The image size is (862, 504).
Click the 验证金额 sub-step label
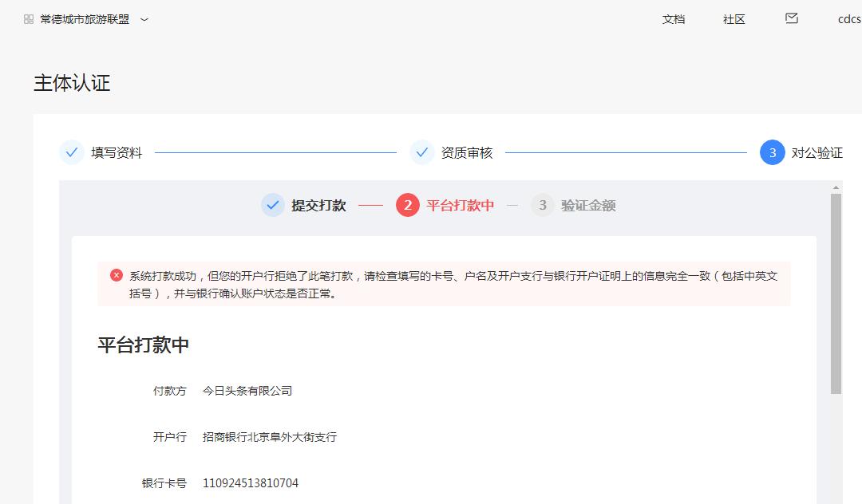tap(588, 205)
